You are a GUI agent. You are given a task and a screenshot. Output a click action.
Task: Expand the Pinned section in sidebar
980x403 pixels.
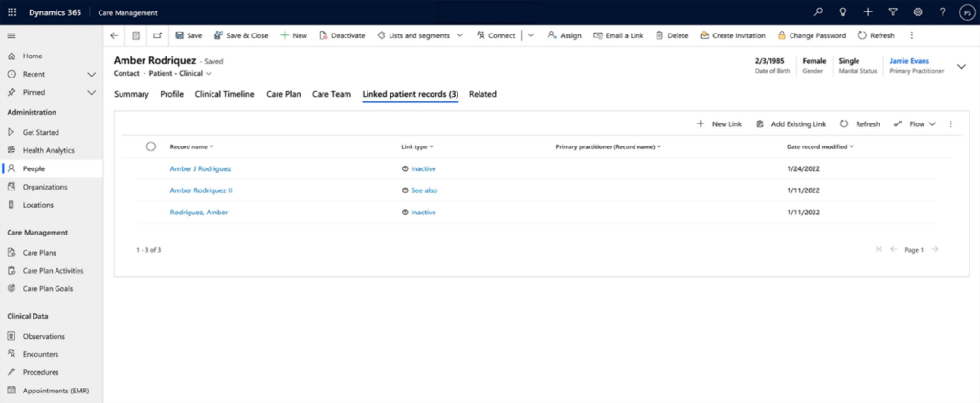tap(92, 92)
